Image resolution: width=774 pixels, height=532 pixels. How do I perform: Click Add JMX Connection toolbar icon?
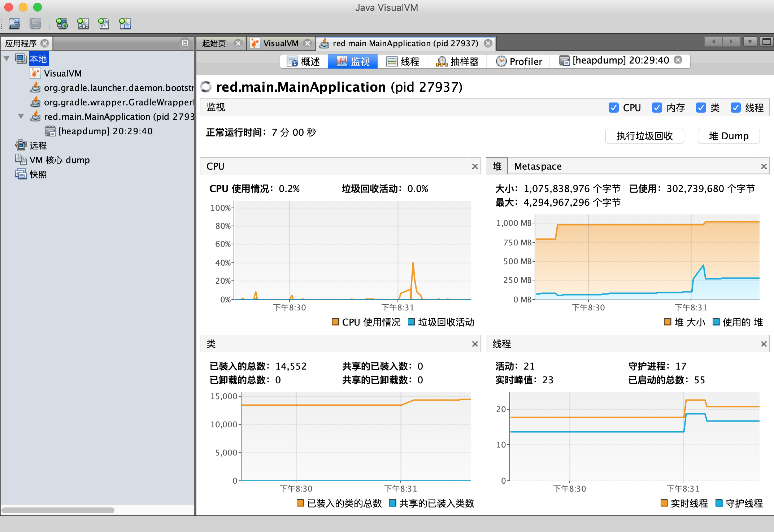(83, 24)
